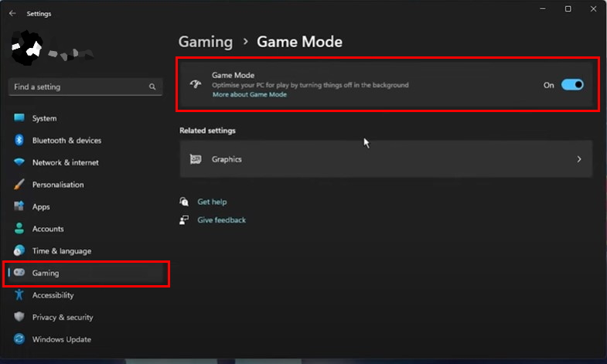The width and height of the screenshot is (607, 364).
Task: Open the System settings page
Action: [x=85, y=118]
